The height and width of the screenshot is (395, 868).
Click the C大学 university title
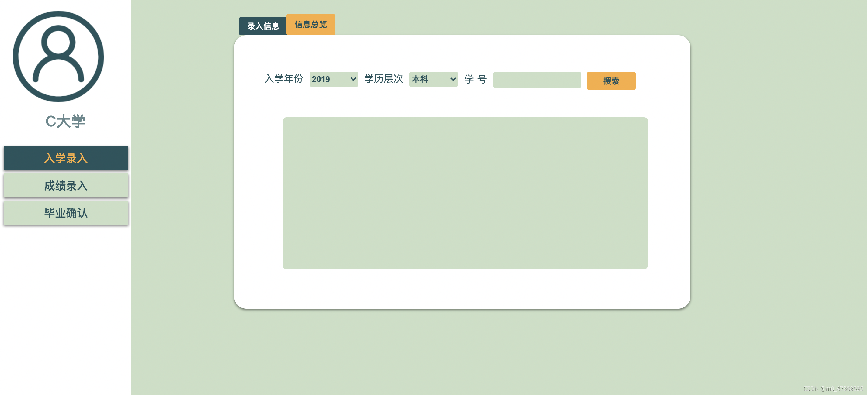click(x=65, y=121)
